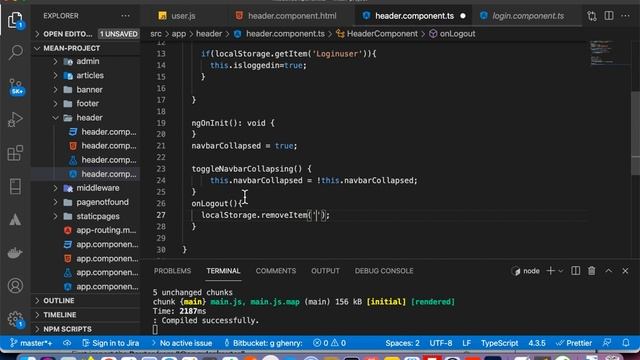The height and width of the screenshot is (360, 640).
Task: Open the Comments panel tab
Action: click(x=276, y=271)
